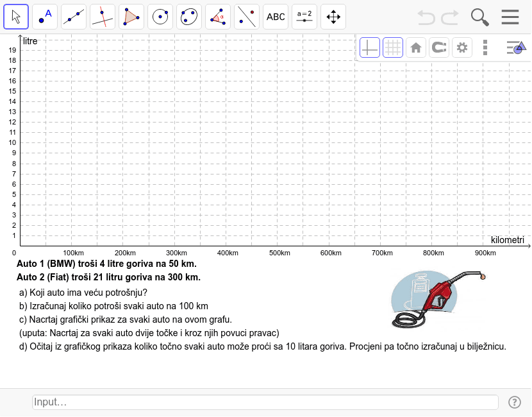This screenshot has width=532, height=417.
Task: Pick the Reflect about line tool
Action: pyautogui.click(x=247, y=17)
